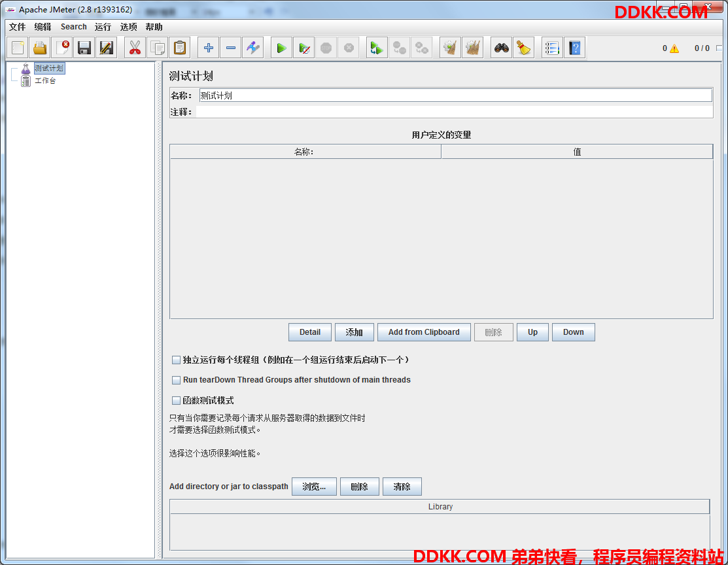
Task: Focus the 名称 text field
Action: (x=455, y=95)
